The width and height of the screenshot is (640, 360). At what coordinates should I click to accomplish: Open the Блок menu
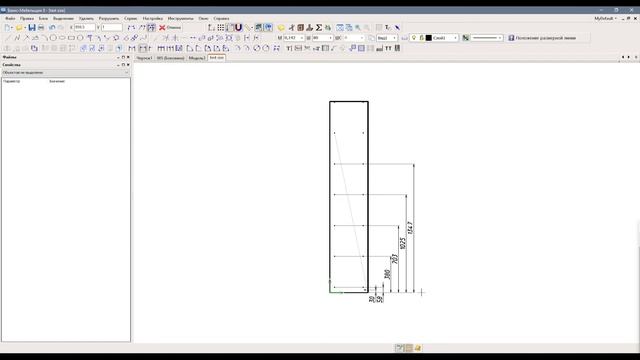pos(43,18)
